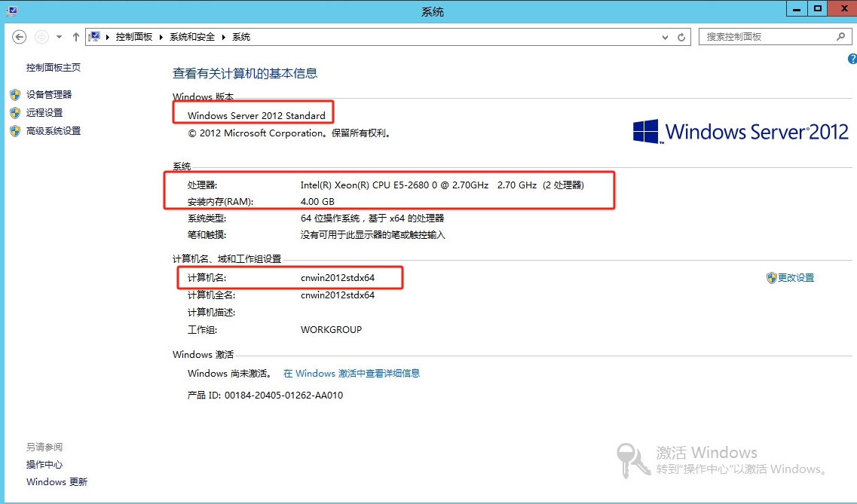Image resolution: width=857 pixels, height=504 pixels.
Task: Click the system icon in title bar
Action: [x=11, y=11]
